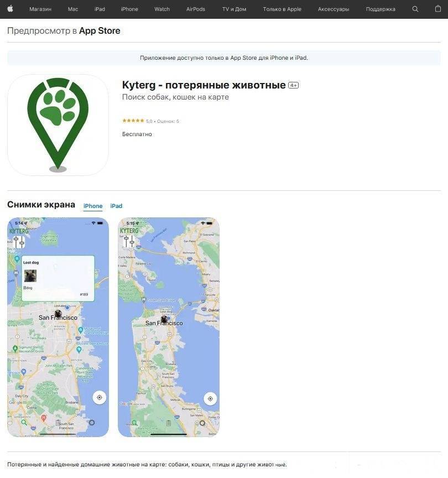Screen dimensions: 448x478
Task: Click the locate-me button in second screenshot
Action: click(210, 399)
